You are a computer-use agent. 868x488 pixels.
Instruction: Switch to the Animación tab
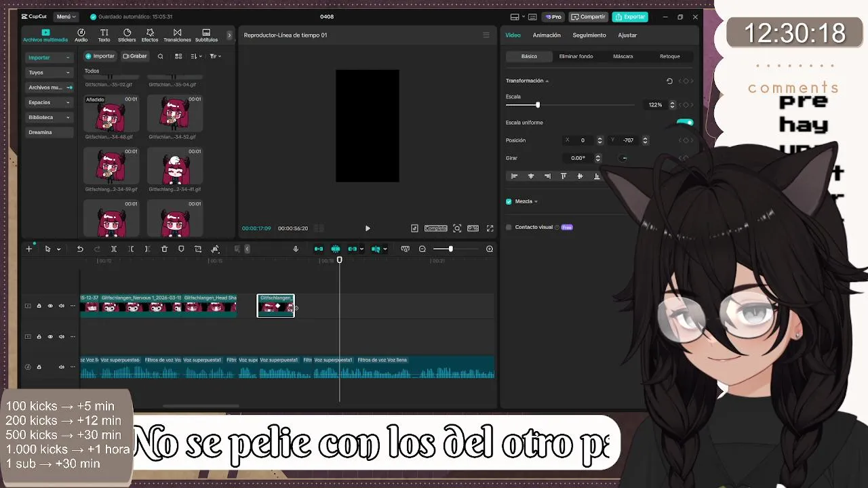point(547,35)
